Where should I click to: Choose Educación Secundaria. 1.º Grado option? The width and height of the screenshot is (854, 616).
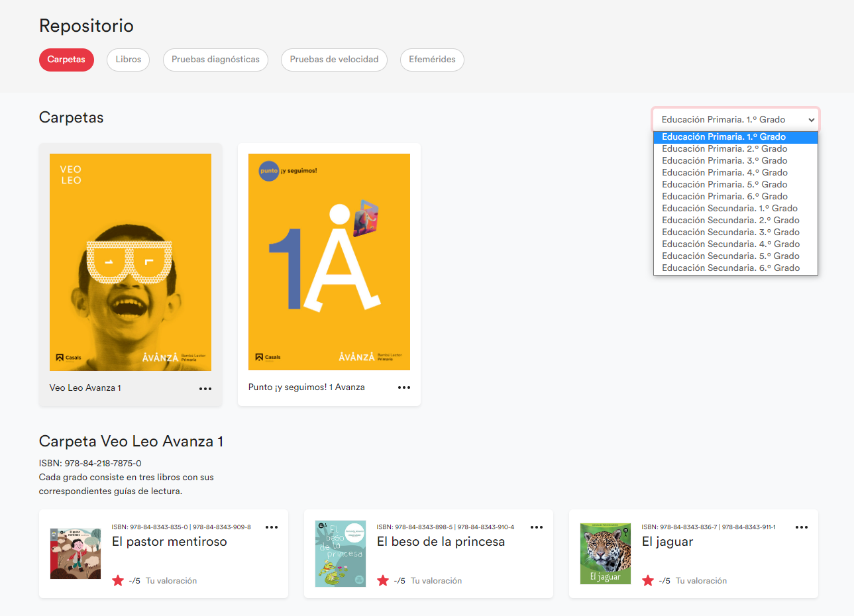[x=729, y=209]
